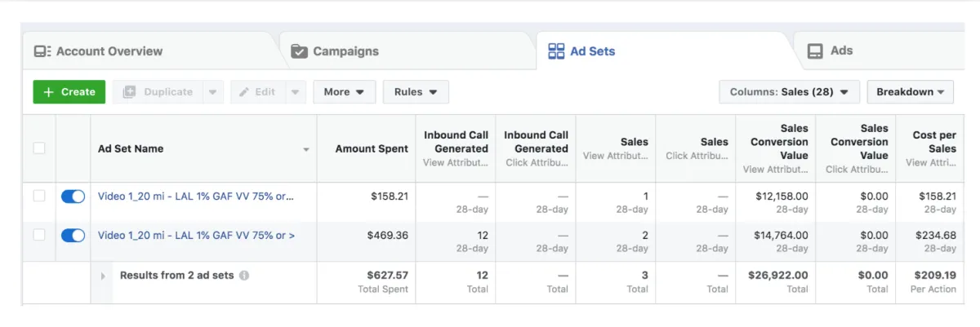
Task: Expand the Rules dropdown menu
Action: pyautogui.click(x=416, y=92)
